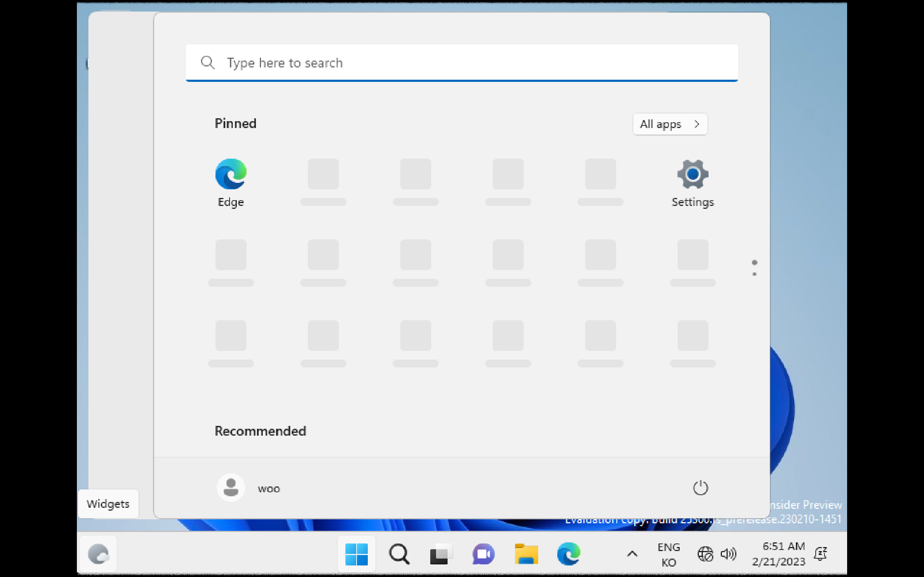
Task: Open the woo user account menu
Action: (248, 488)
